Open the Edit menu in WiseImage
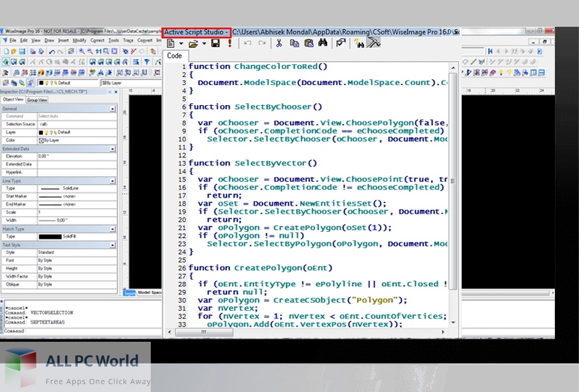The width and height of the screenshot is (579, 392). [23, 40]
